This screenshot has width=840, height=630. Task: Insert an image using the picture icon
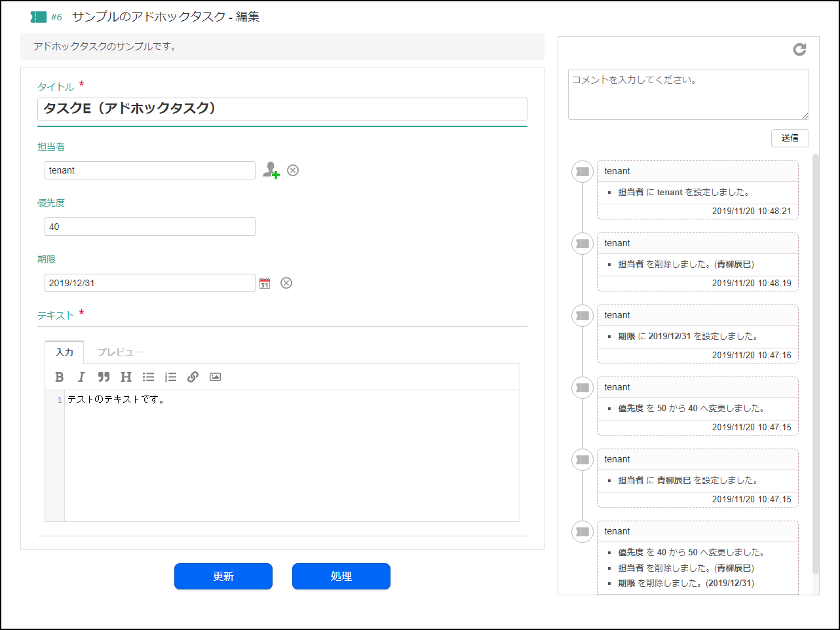click(x=215, y=377)
